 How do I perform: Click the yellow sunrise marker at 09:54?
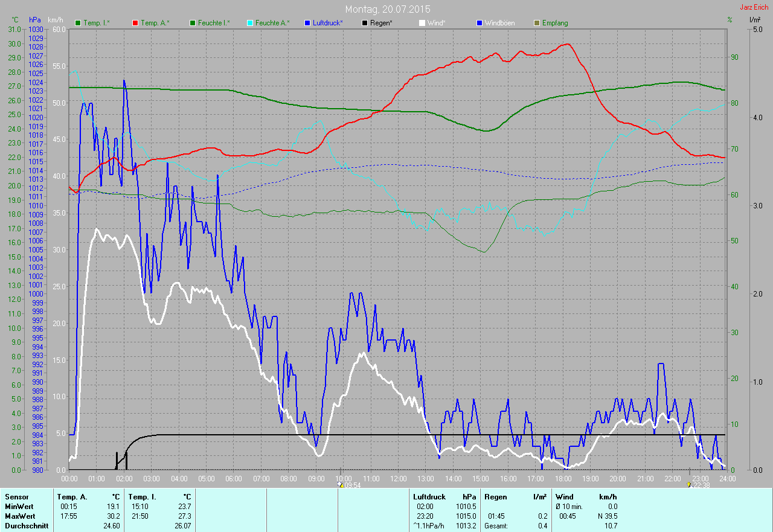pyautogui.click(x=341, y=484)
